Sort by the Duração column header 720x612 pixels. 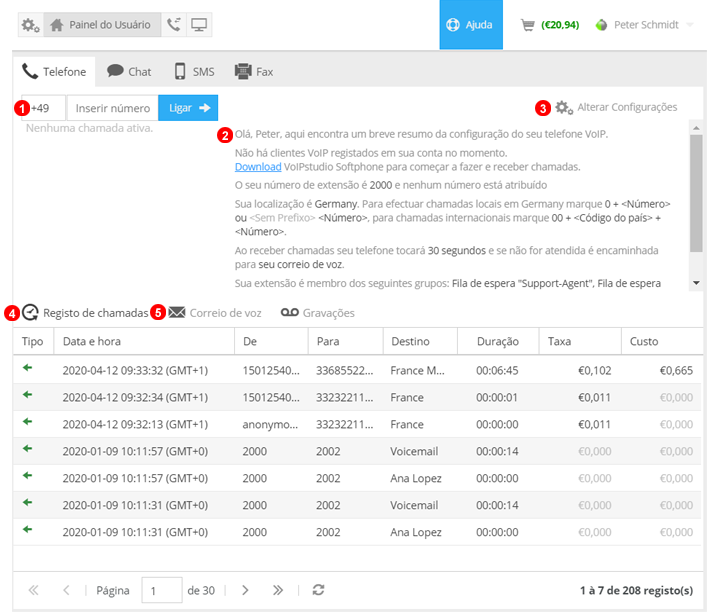click(x=497, y=341)
